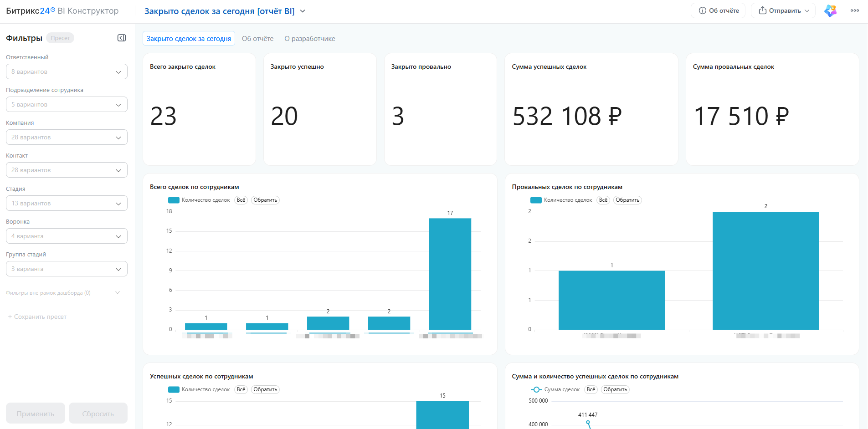Toggle Обратить in Провальных сделок chart legend
The width and height of the screenshot is (868, 429).
tap(627, 200)
